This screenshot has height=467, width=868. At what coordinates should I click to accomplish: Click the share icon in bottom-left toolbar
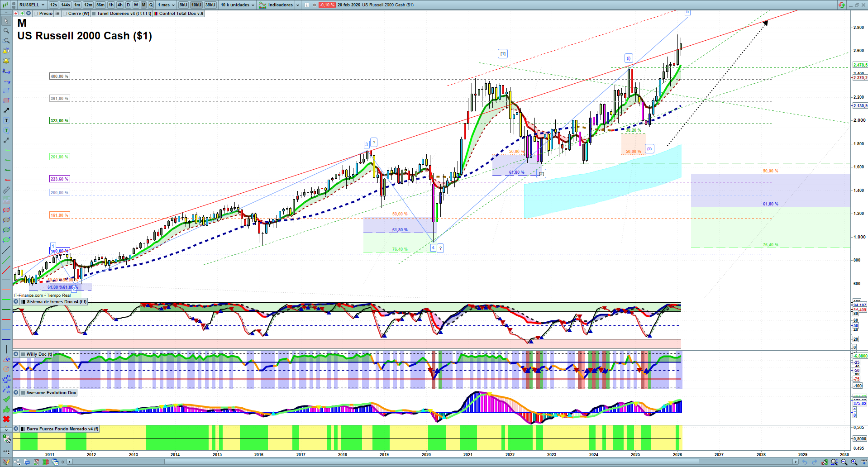point(17,462)
